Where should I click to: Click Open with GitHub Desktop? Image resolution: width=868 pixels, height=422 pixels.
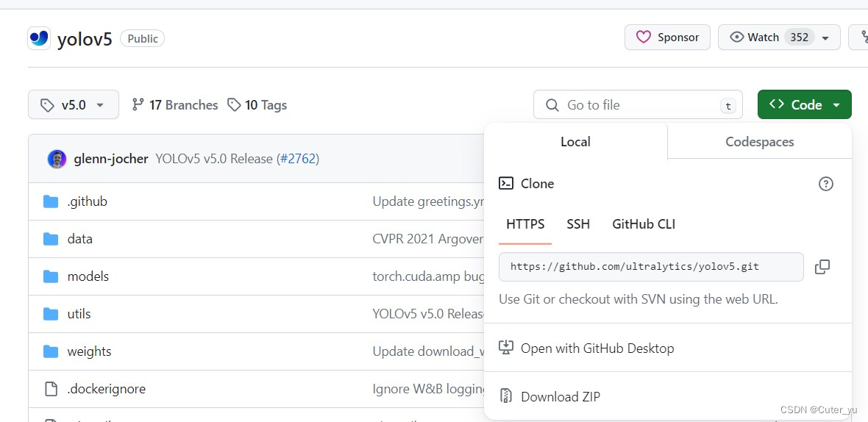click(x=668, y=348)
